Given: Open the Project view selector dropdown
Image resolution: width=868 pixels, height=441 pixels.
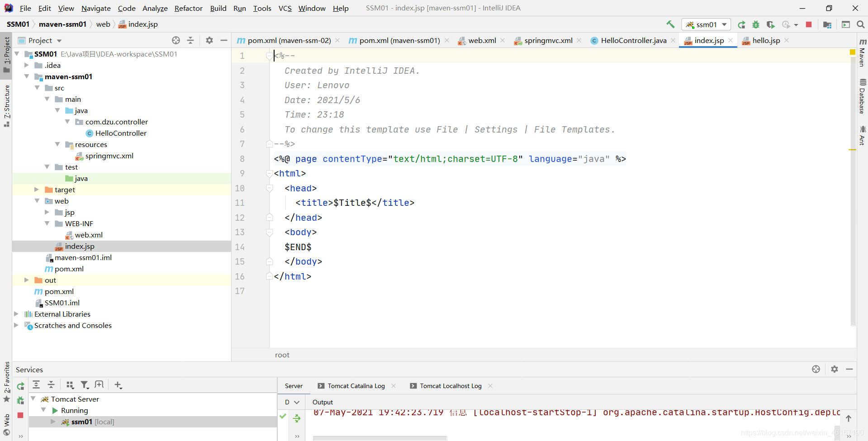Looking at the screenshot, I should tap(45, 40).
